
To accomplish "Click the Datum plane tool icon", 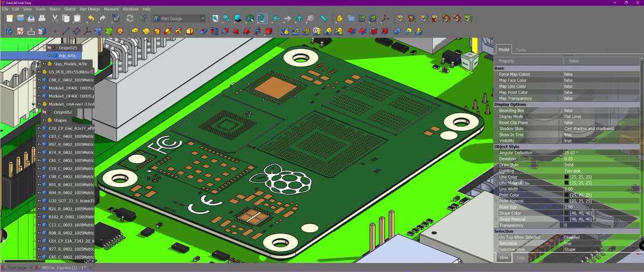I will (77, 32).
